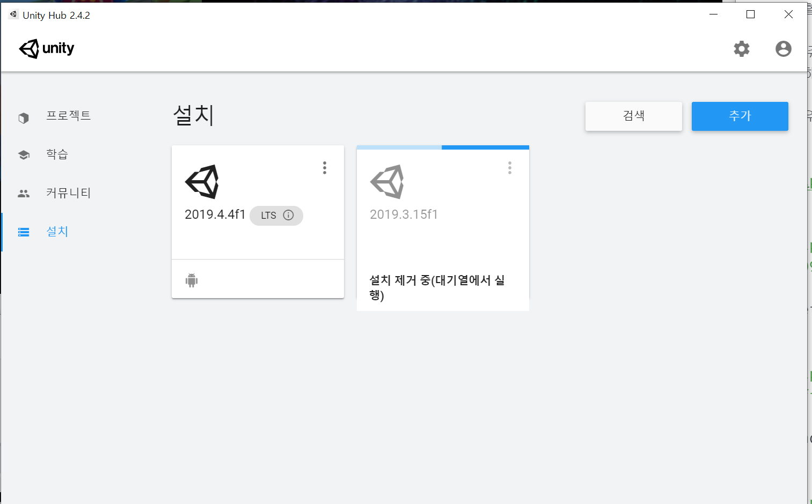812x504 pixels.
Task: Click the 학습 graduation cap icon
Action: point(24,155)
